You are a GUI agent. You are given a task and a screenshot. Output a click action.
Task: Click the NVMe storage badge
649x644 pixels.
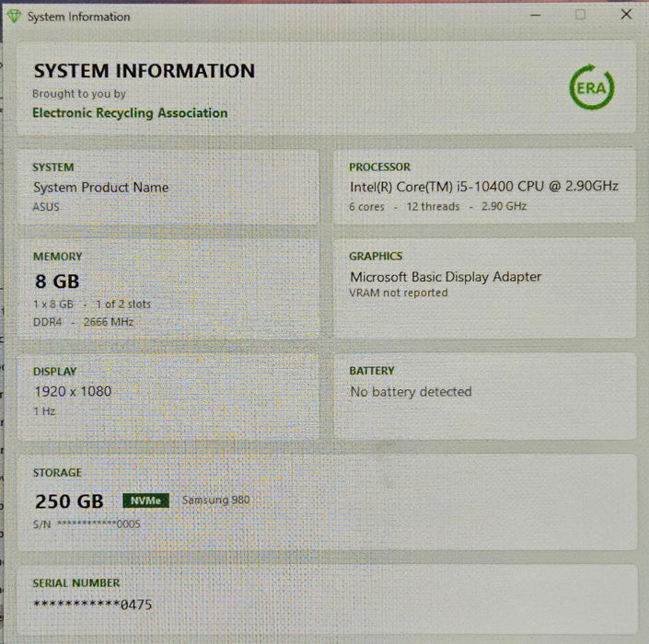point(145,500)
